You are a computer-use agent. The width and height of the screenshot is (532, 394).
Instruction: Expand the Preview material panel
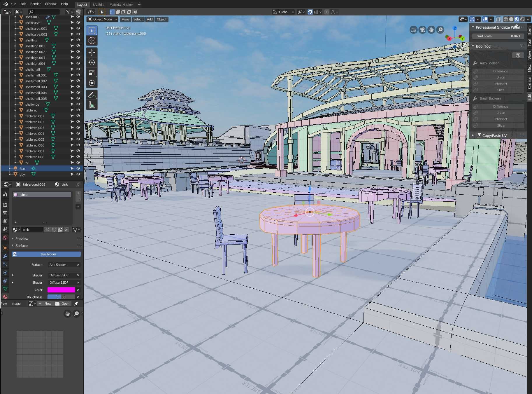22,238
